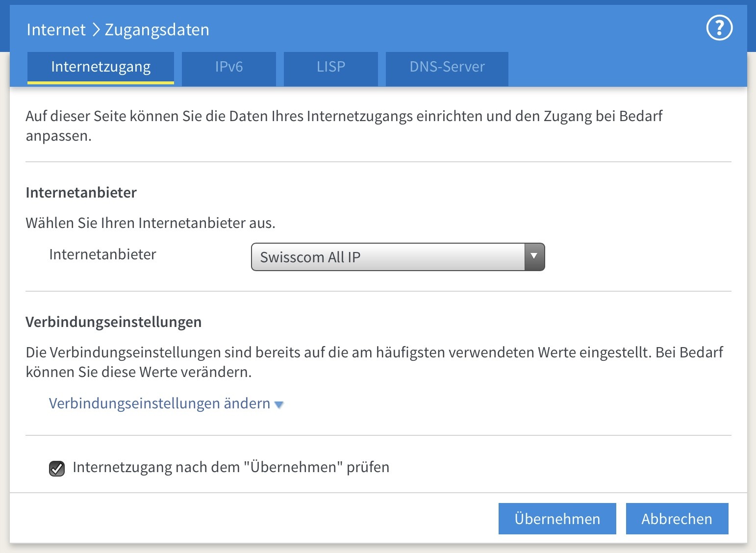756x553 pixels.
Task: Click the arrow button of the Internetanbieter combo box
Action: coord(534,257)
